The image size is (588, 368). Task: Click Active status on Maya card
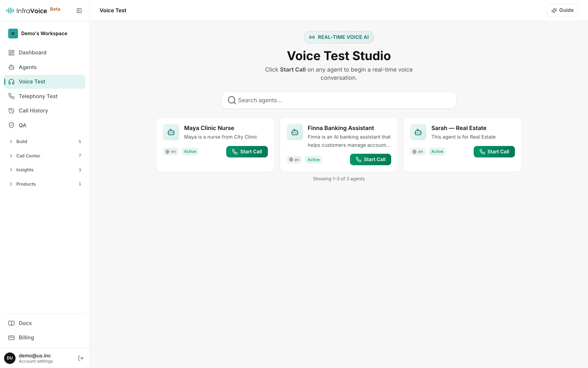tap(190, 152)
